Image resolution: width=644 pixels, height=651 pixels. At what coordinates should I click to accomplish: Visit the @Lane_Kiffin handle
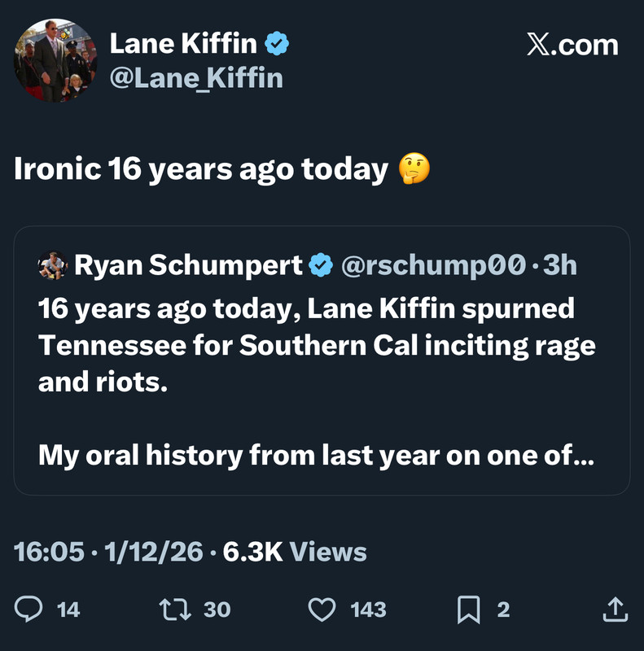click(195, 78)
